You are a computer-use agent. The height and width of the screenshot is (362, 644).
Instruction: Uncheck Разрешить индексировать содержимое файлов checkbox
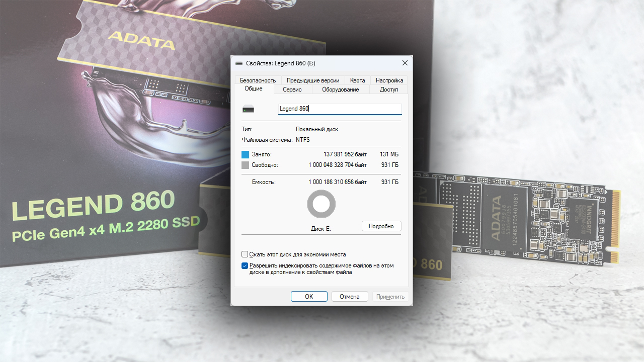pos(245,265)
